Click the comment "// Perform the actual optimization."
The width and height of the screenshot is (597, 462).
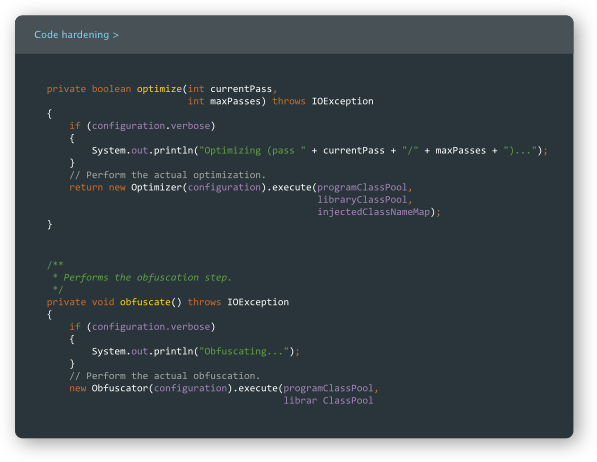coord(167,175)
